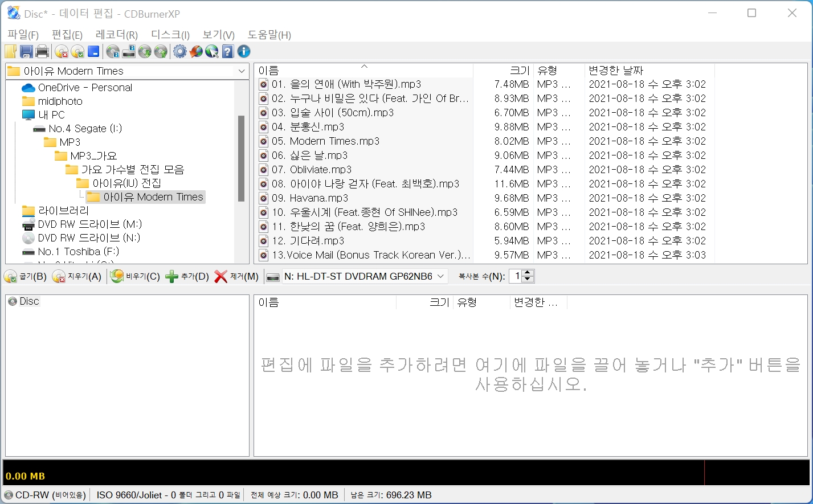Click the blue info about icon

(x=244, y=52)
